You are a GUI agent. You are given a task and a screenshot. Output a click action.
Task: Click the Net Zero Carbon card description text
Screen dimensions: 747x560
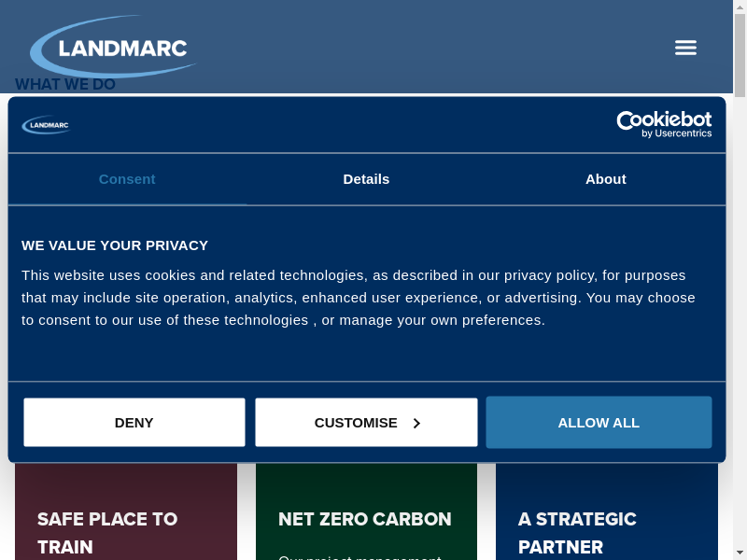(x=359, y=556)
